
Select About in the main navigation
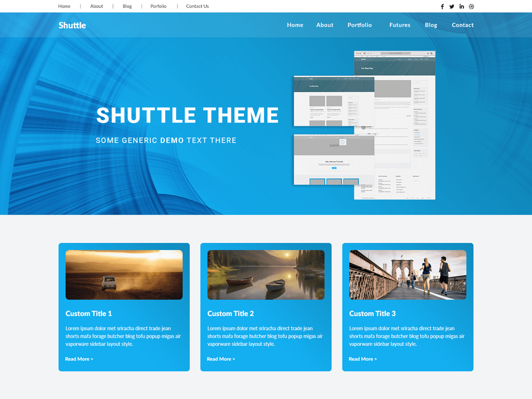point(325,25)
